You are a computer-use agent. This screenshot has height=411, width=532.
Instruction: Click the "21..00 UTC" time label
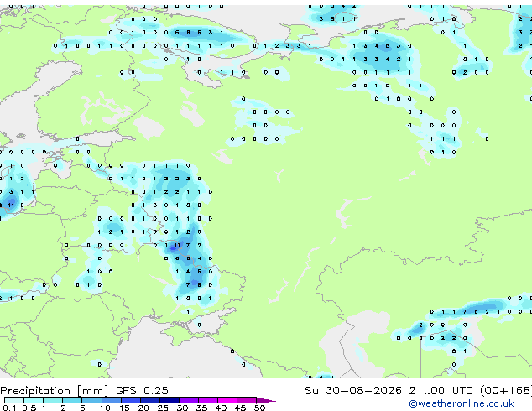click(x=441, y=391)
